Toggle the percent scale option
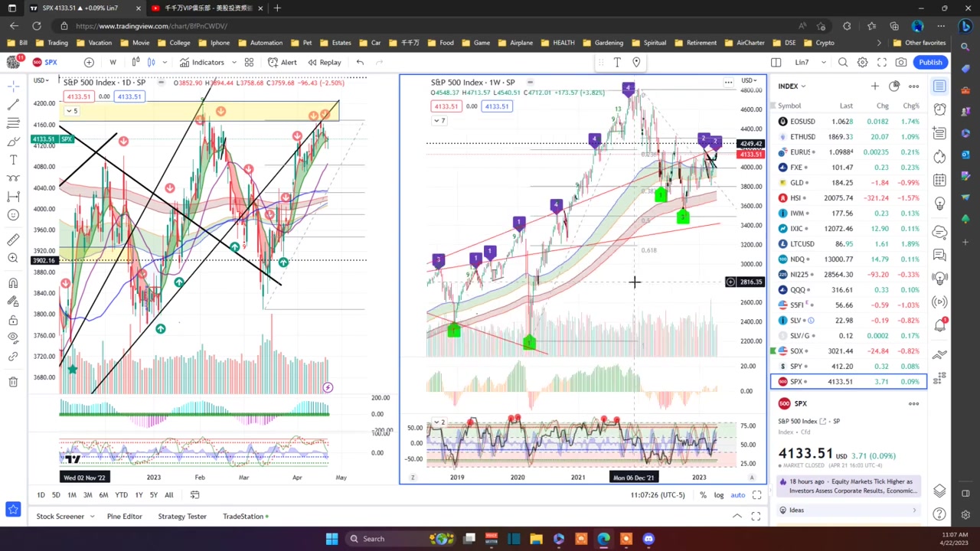This screenshot has width=980, height=551. point(703,495)
